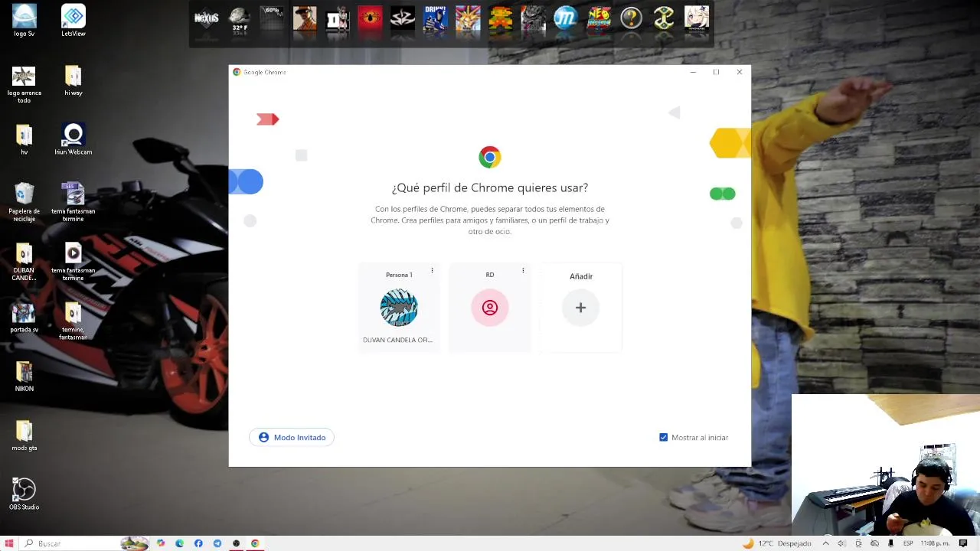This screenshot has width=980, height=551.
Task: Select the DUVAN CANDELA profile avatar
Action: click(x=399, y=308)
